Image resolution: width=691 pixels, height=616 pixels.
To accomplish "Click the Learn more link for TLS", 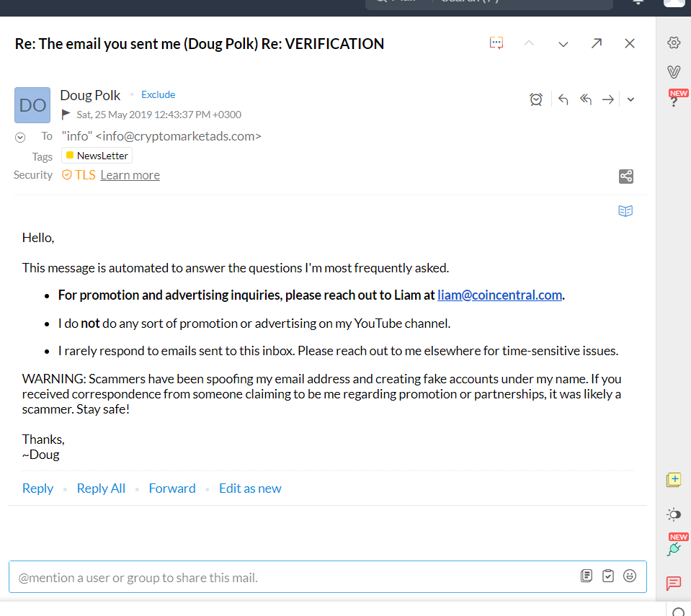I will pyautogui.click(x=130, y=175).
